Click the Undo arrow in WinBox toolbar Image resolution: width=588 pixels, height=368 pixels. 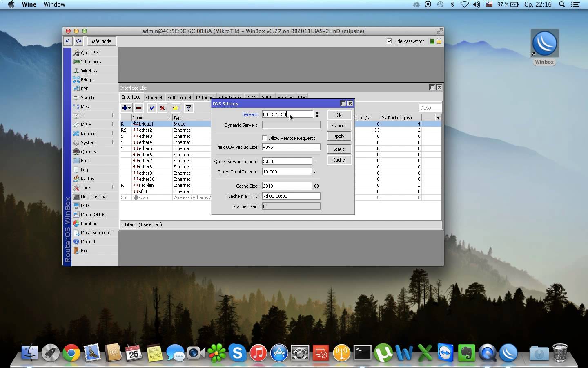pos(68,41)
